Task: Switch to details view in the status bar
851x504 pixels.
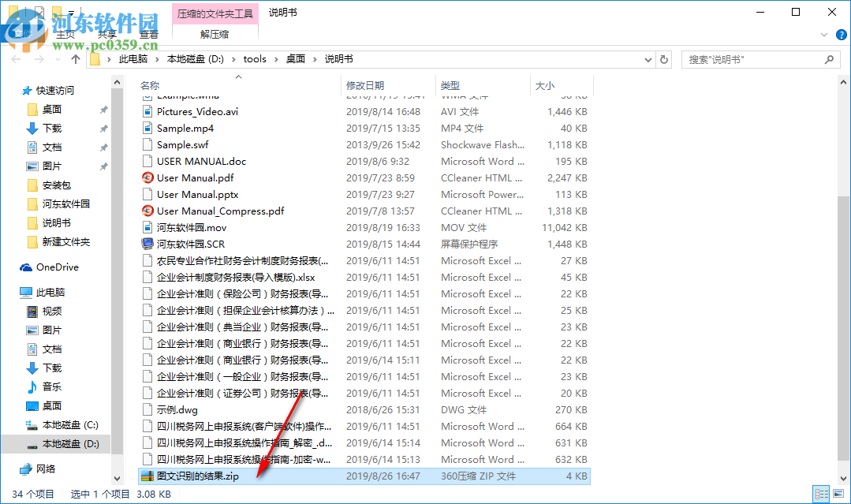Action: tap(822, 493)
